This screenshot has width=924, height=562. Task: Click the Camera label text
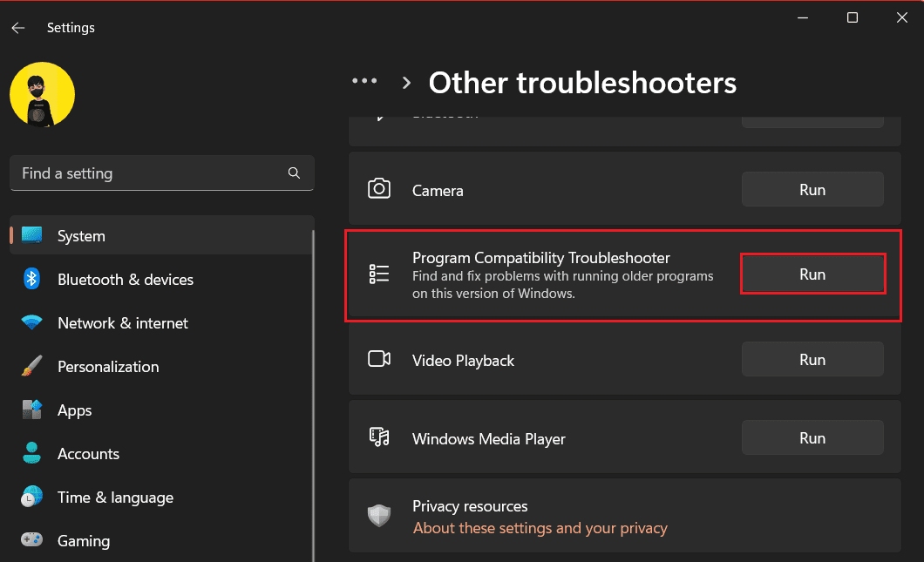438,191
